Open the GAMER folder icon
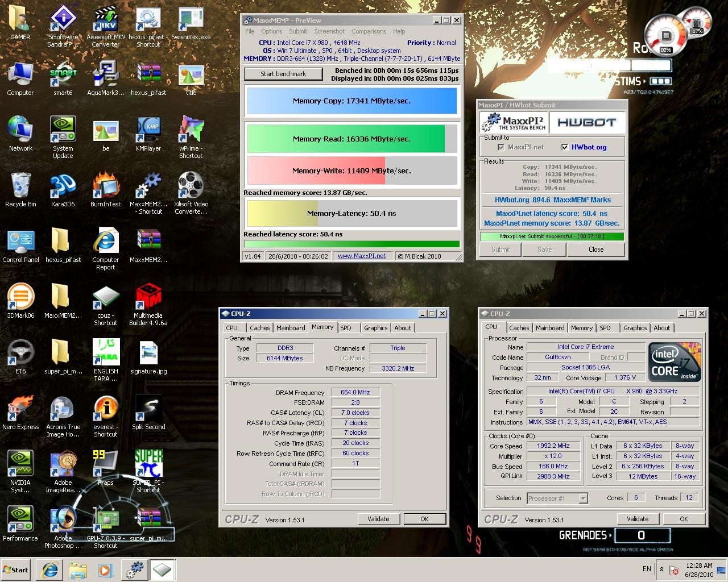728x582 pixels. tap(20, 24)
